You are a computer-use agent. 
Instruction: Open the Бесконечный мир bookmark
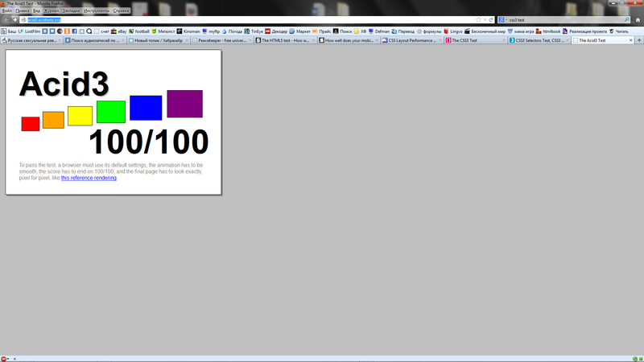485,31
